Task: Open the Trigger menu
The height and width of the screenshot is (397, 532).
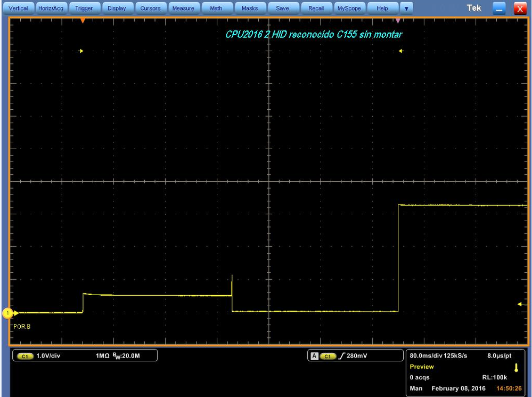Action: point(84,8)
